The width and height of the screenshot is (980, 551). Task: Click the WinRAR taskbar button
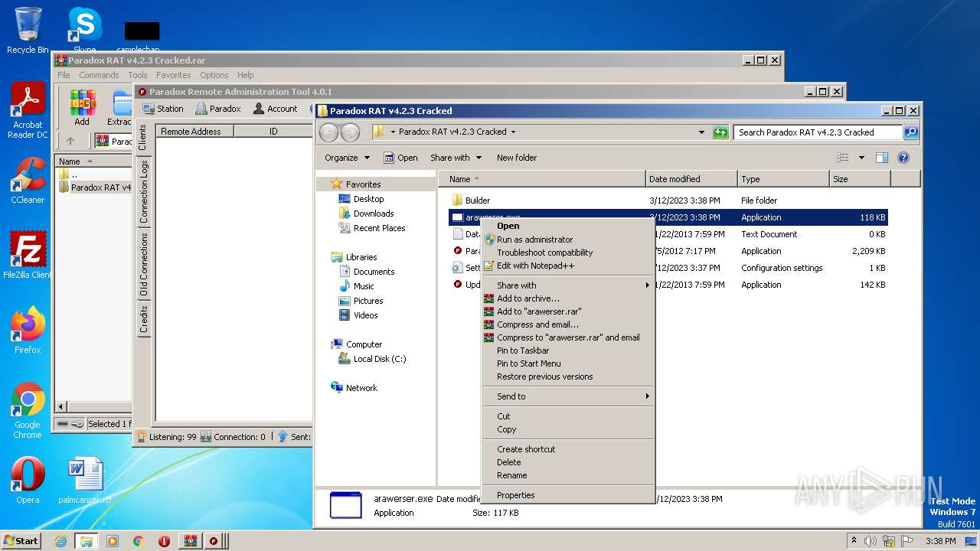click(x=189, y=541)
